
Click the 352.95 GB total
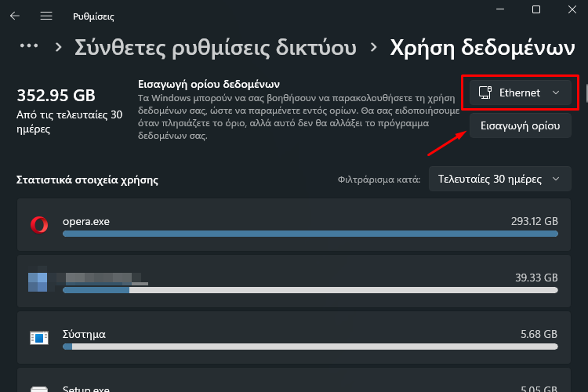click(x=56, y=96)
